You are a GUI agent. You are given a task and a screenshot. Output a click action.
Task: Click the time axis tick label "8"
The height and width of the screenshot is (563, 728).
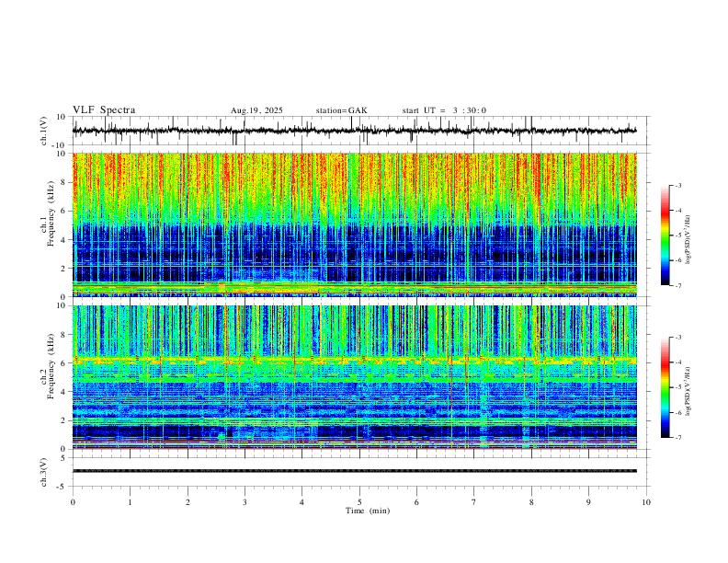[x=531, y=502]
